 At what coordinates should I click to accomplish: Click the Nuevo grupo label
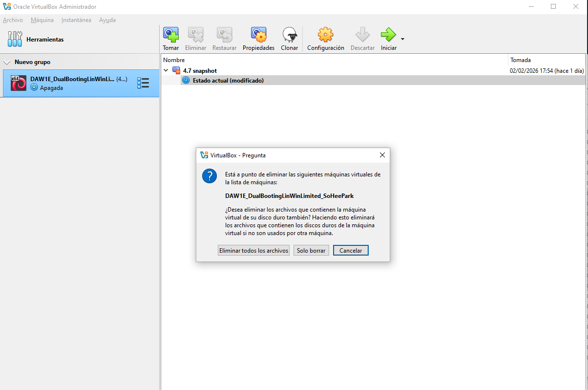[32, 62]
